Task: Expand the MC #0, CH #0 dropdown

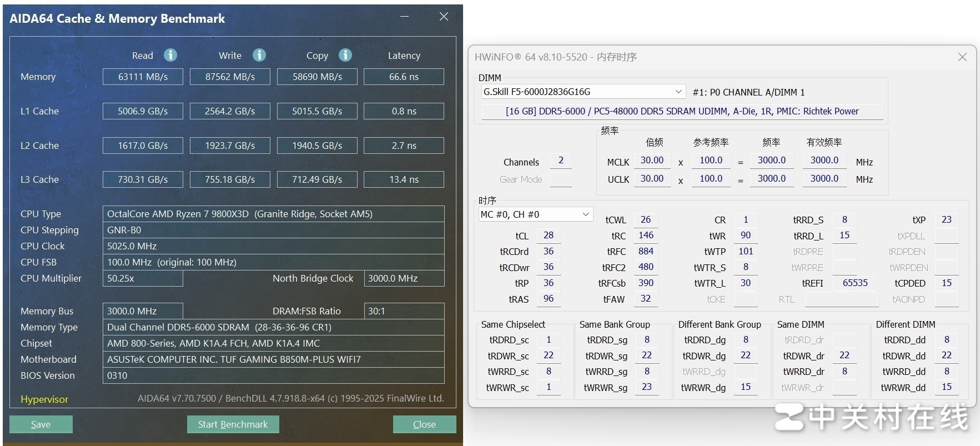Action: [x=585, y=214]
